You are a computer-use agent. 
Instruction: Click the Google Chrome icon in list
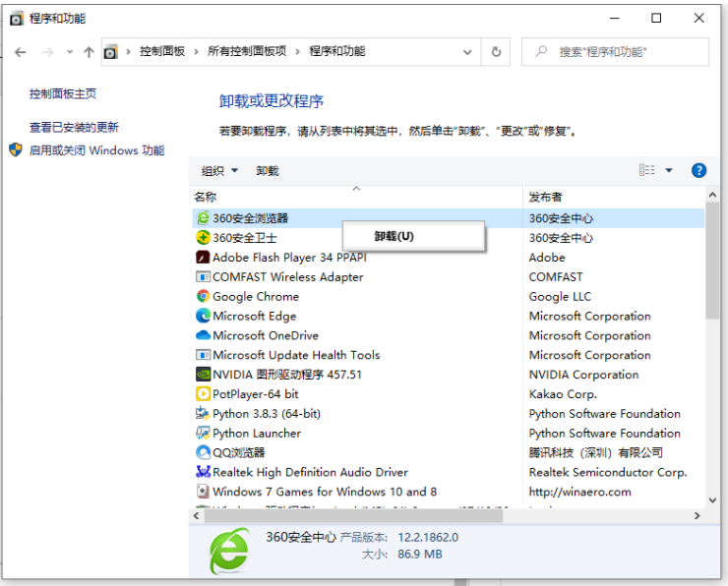[203, 296]
